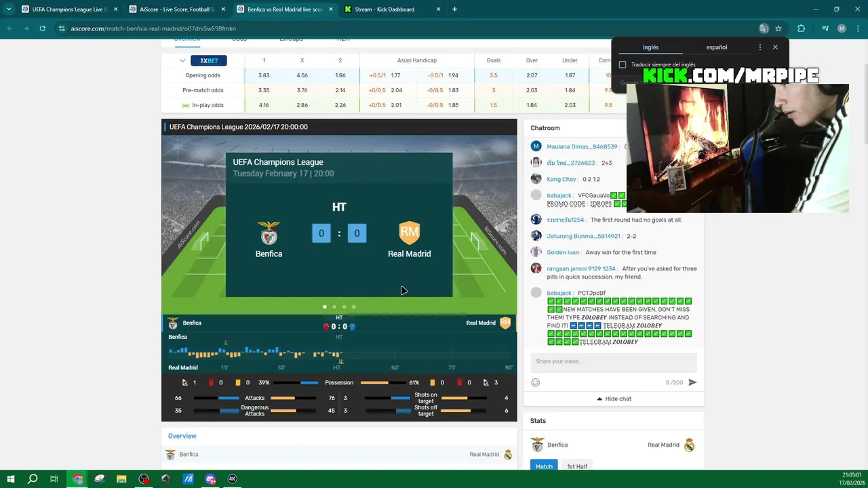Go to second carousel dot in match widget

coord(334,307)
